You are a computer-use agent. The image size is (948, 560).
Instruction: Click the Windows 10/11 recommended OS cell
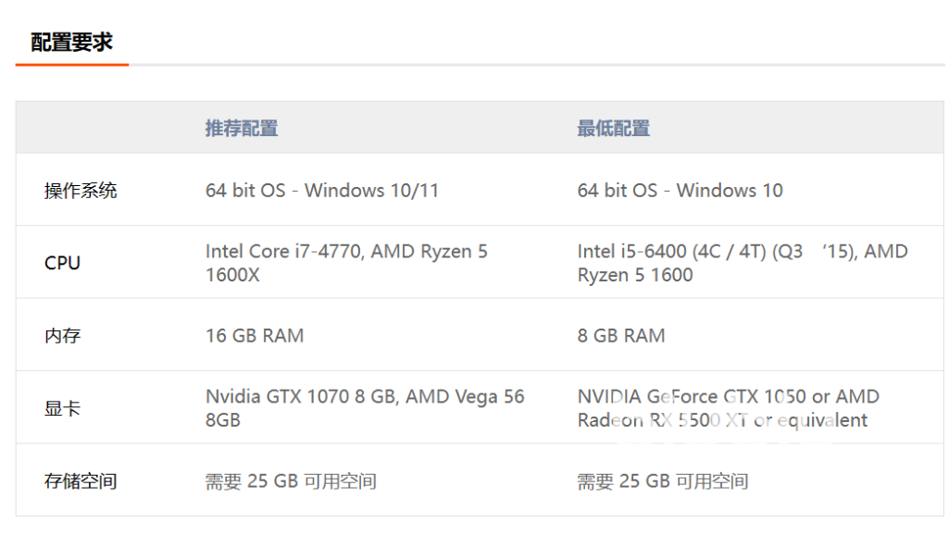[322, 191]
